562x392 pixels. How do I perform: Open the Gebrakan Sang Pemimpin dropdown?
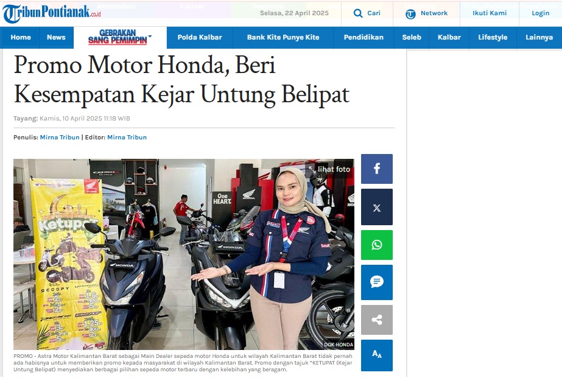tap(120, 37)
